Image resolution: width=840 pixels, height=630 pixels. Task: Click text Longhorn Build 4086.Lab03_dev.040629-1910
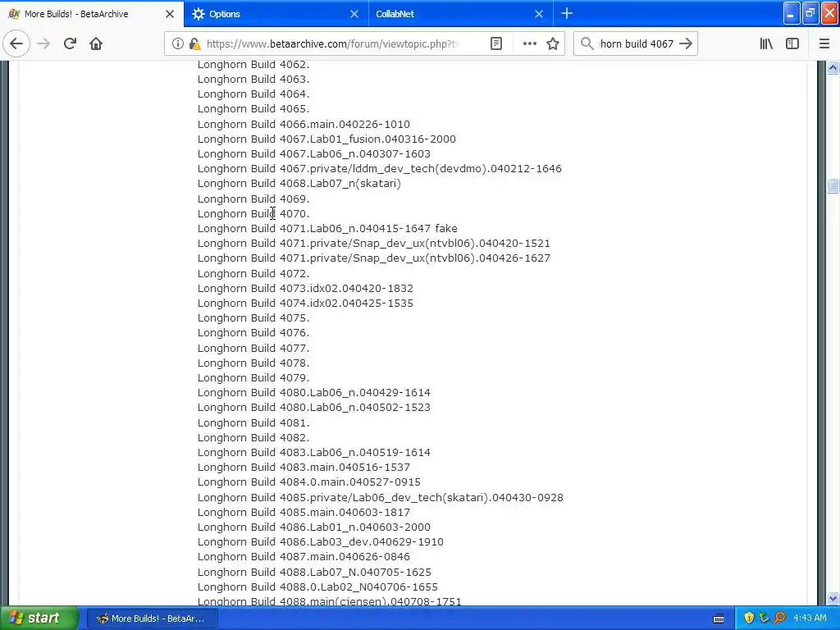pyautogui.click(x=321, y=542)
